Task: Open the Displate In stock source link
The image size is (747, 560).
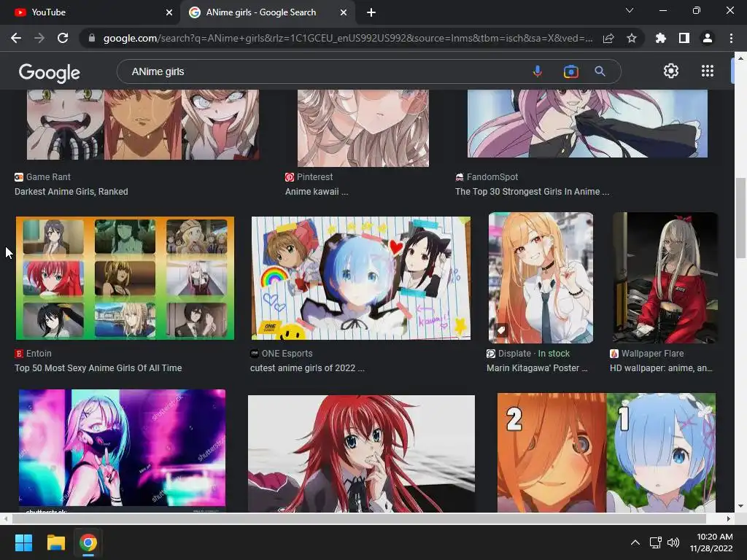Action: click(528, 354)
